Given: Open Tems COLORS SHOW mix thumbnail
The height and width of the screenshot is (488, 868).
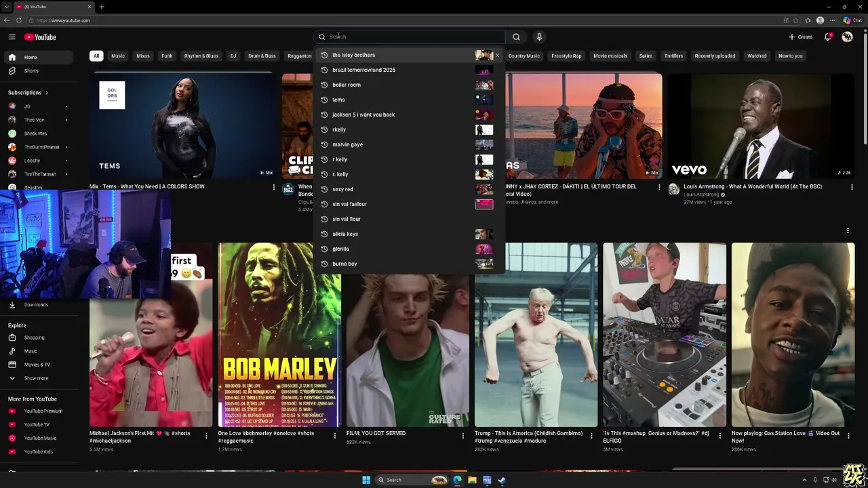Looking at the screenshot, I should click(x=183, y=126).
